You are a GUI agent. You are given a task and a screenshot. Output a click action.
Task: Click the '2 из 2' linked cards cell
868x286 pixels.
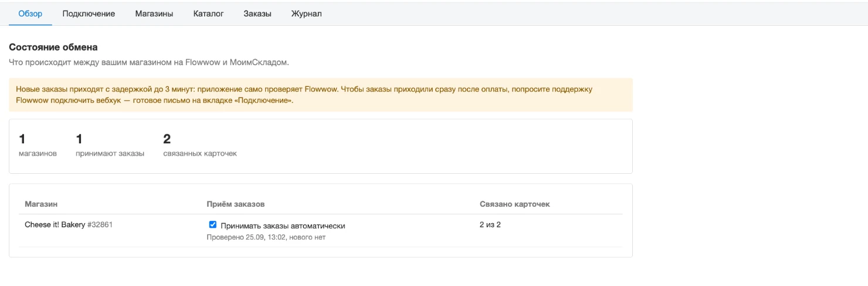(x=490, y=224)
